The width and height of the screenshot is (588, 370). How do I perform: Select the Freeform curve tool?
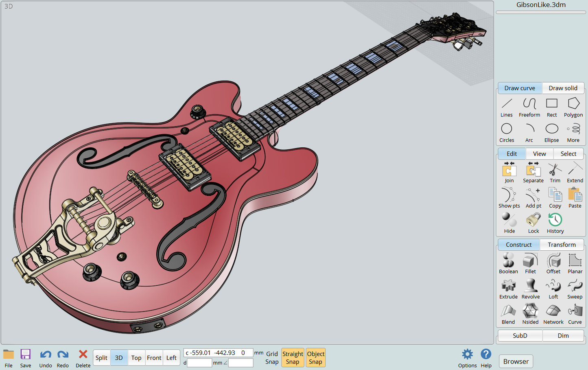(529, 107)
